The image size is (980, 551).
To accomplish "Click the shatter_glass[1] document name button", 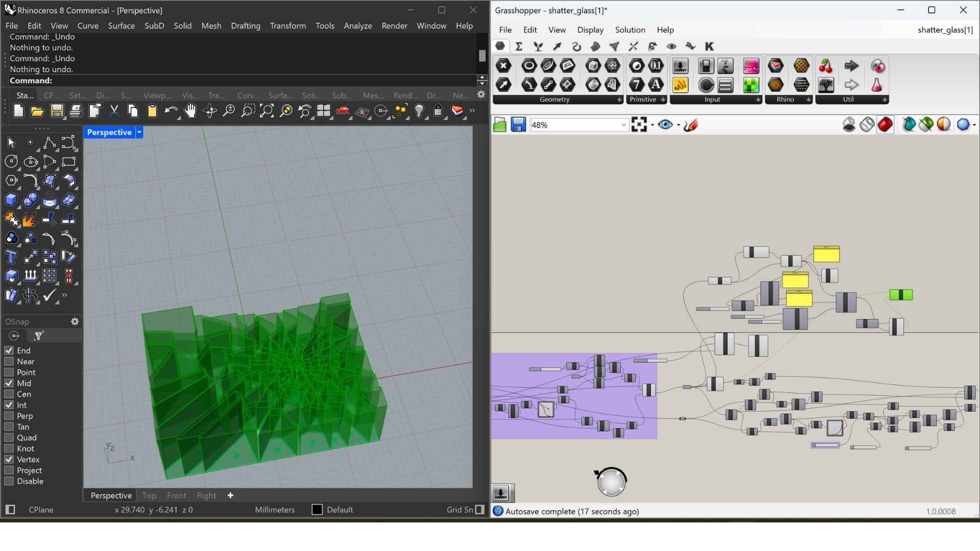I will pyautogui.click(x=945, y=30).
